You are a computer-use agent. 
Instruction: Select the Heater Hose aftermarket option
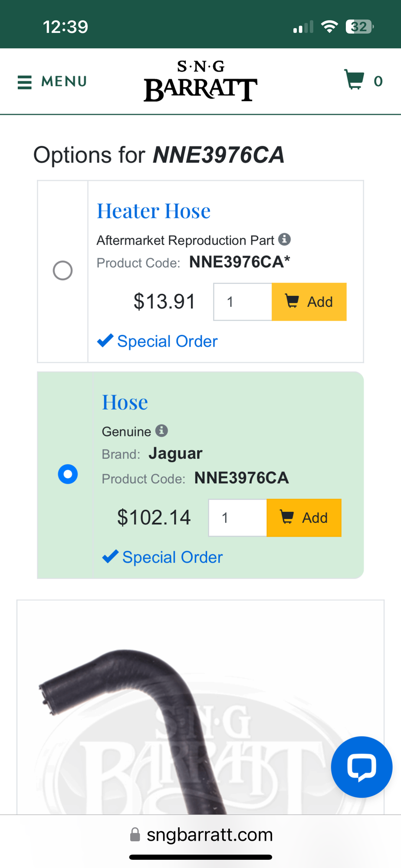[62, 270]
